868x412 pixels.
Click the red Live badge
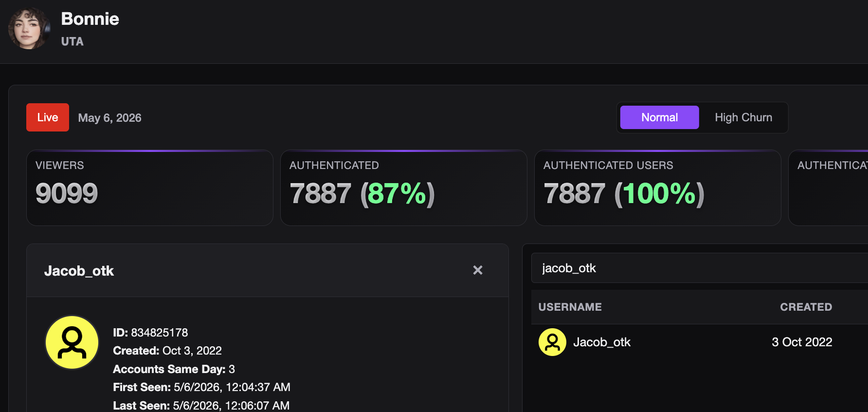(48, 117)
